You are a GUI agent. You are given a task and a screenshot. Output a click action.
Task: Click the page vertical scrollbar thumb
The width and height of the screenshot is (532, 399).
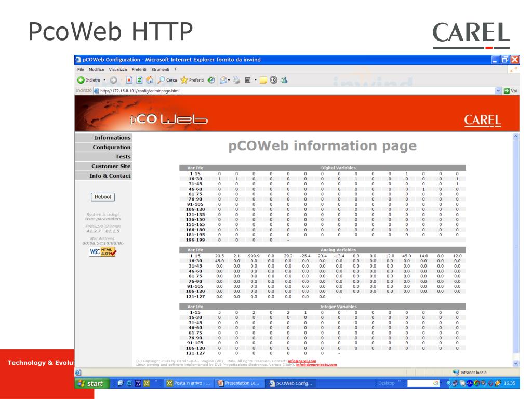coord(516,246)
